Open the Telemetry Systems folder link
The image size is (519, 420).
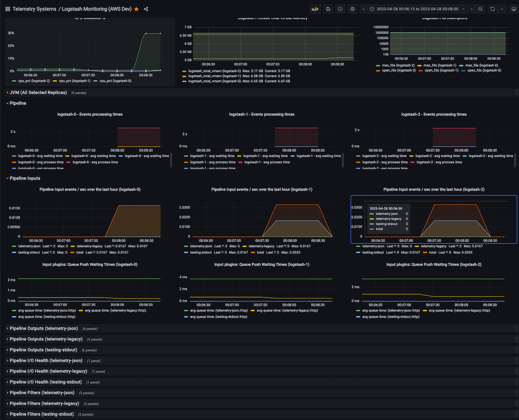[34, 9]
